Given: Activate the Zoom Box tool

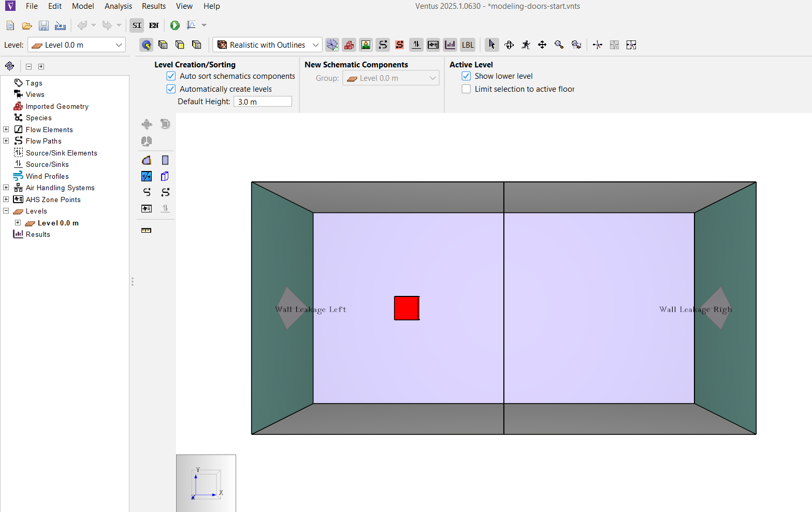Looking at the screenshot, I should click(x=576, y=45).
